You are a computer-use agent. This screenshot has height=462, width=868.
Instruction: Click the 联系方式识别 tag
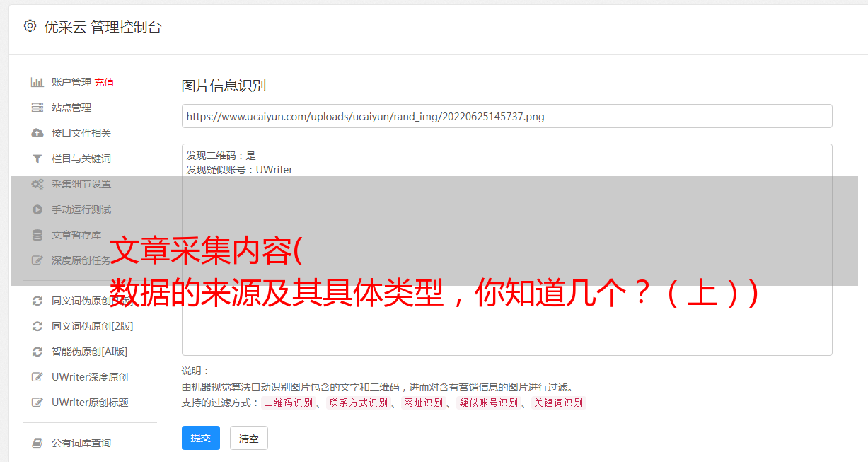point(358,403)
